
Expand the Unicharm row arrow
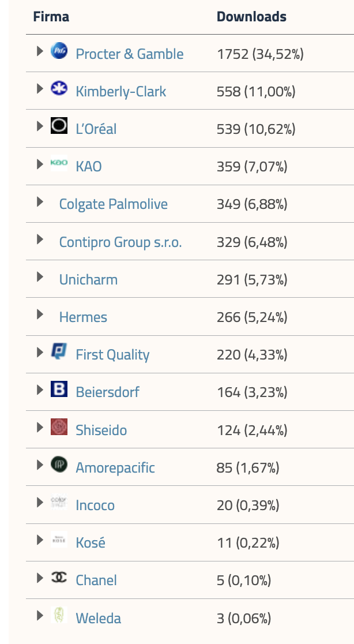point(40,276)
